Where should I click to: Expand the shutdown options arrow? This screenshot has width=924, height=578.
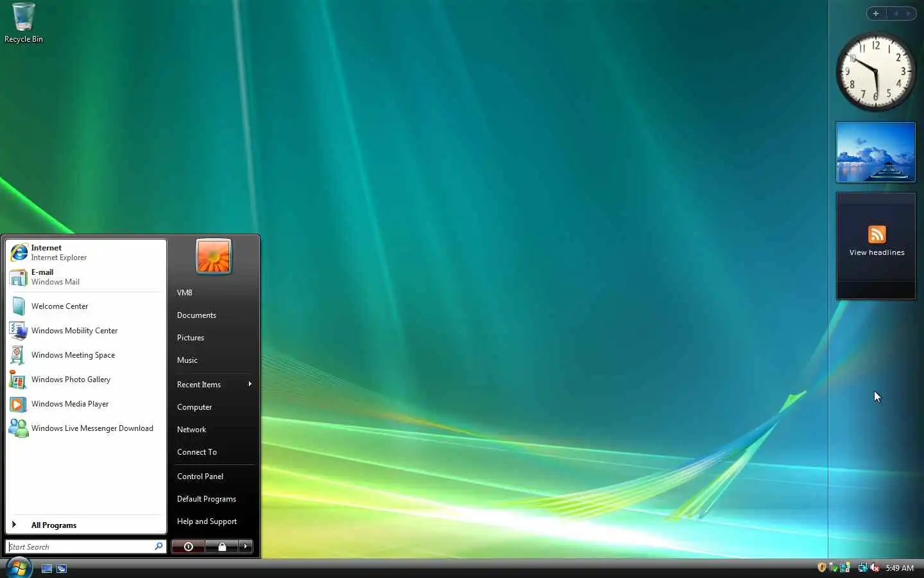tap(245, 547)
